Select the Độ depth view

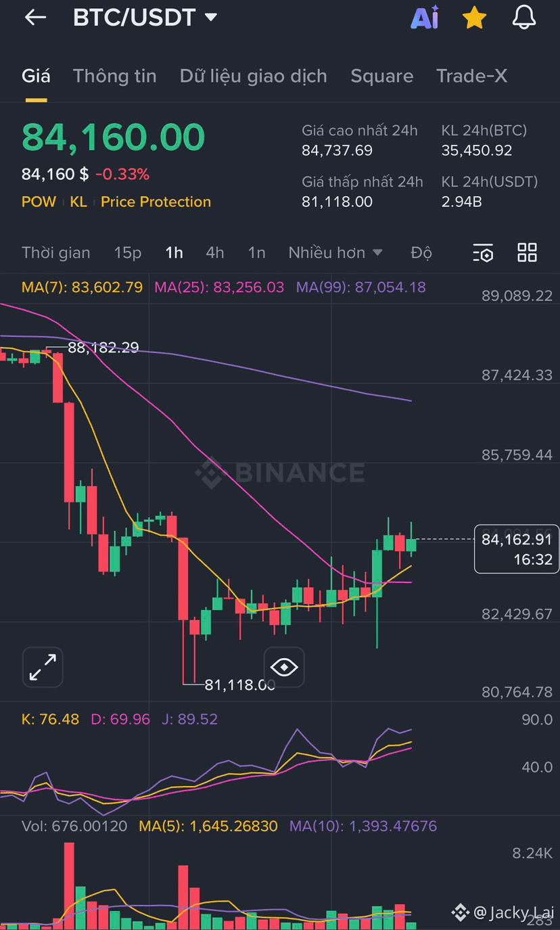point(421,252)
